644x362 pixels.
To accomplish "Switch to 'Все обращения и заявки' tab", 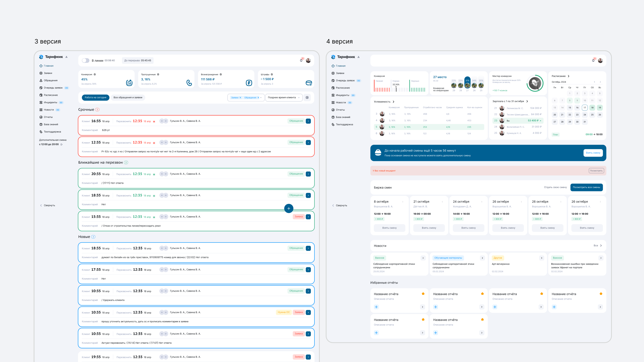I will [128, 98].
